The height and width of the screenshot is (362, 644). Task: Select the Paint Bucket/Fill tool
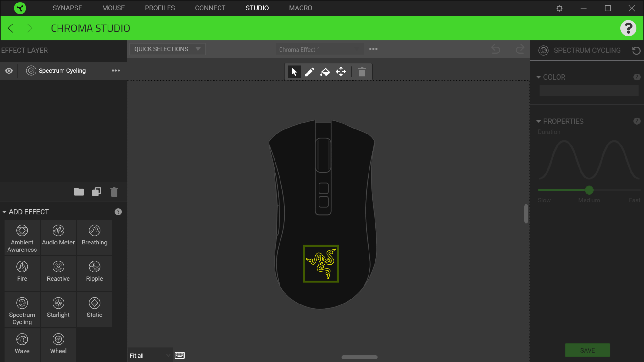click(x=325, y=72)
